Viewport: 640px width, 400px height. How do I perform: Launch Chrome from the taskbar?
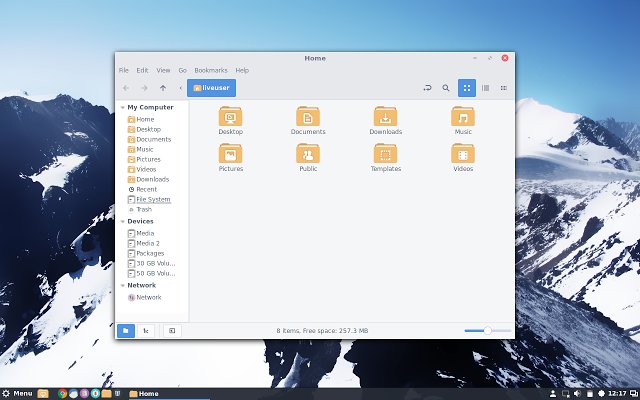tap(62, 393)
